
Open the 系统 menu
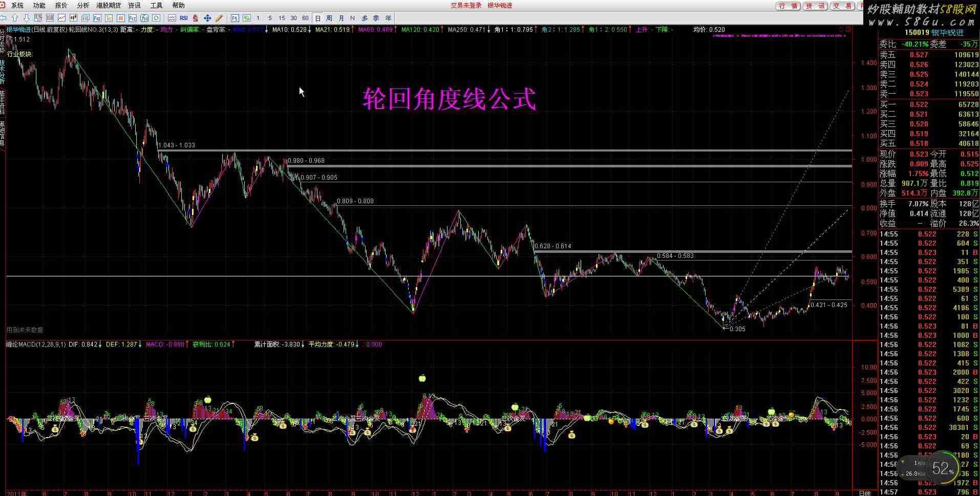[17, 6]
